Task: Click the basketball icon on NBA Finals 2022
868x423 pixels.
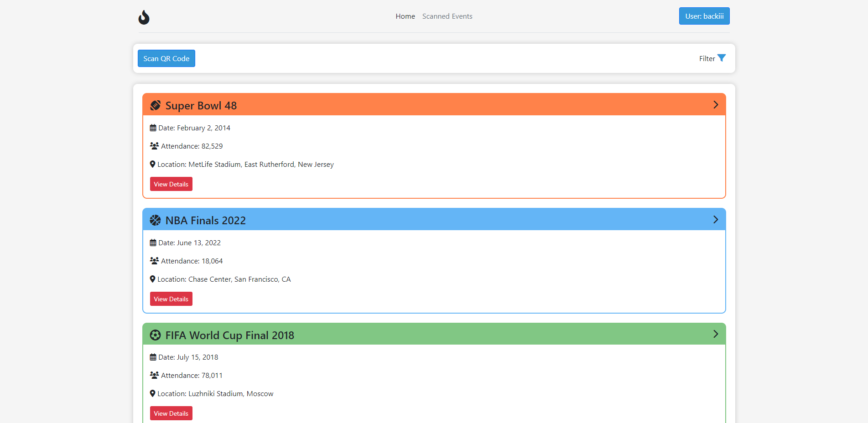Action: pyautogui.click(x=156, y=220)
